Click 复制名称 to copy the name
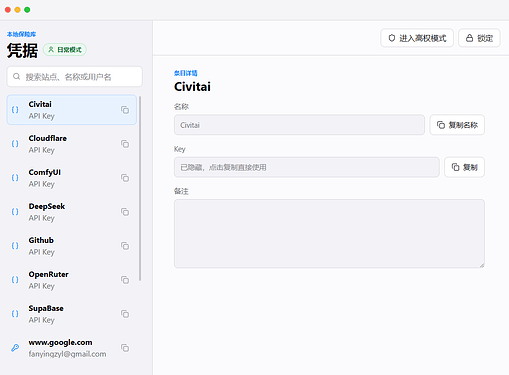Viewport: 509px width, 375px height. tap(457, 125)
